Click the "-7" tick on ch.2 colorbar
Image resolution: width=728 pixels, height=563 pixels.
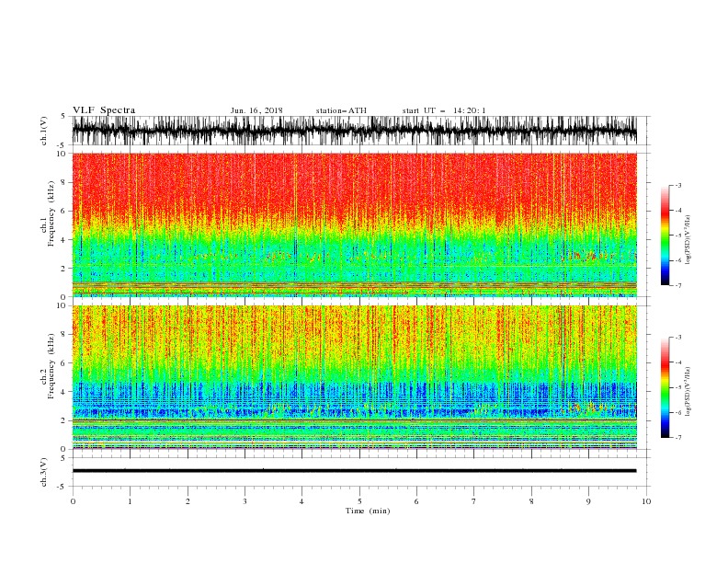677,438
